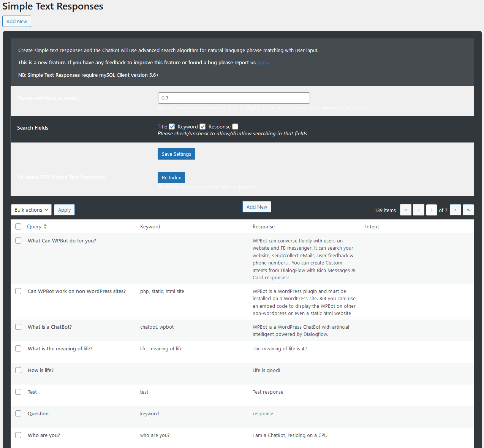
Task: Click the current page number box
Action: 431,209
